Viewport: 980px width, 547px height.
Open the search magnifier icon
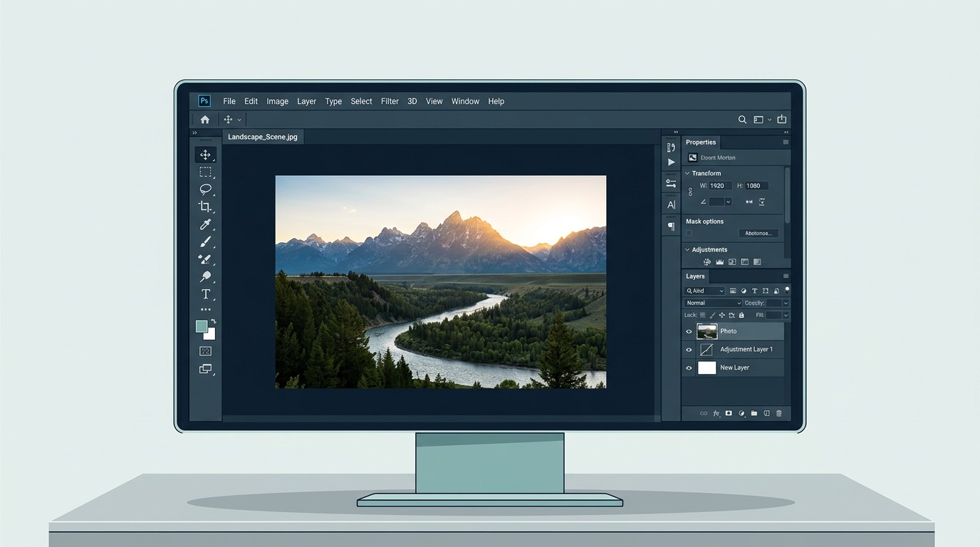[742, 120]
